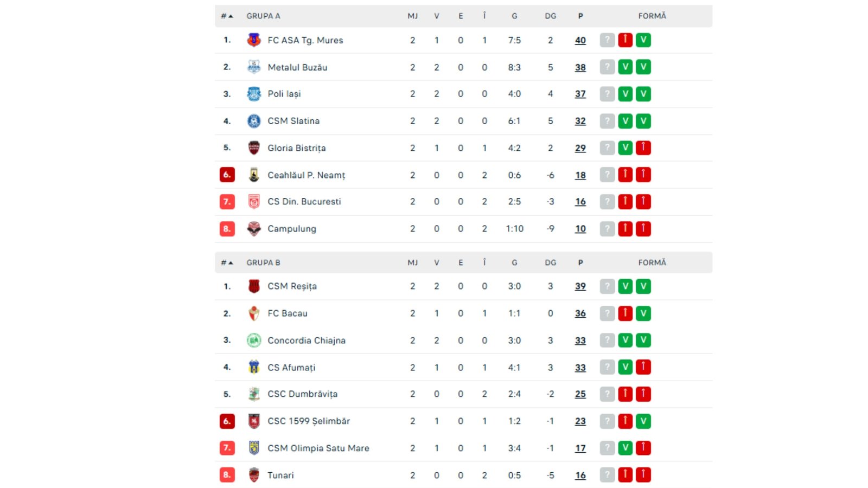Open the Poli Iași club badge
The width and height of the screenshot is (868, 488).
[x=253, y=93]
